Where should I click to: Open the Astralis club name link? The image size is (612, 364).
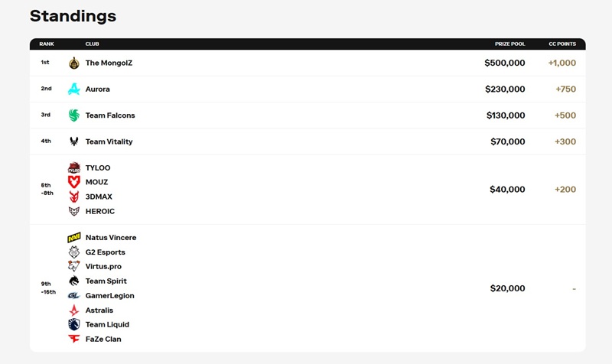coord(99,310)
